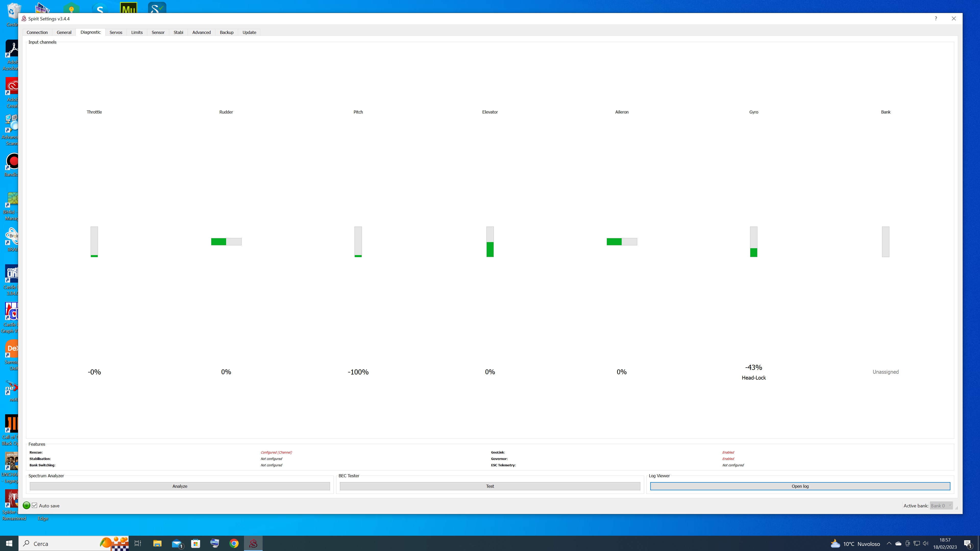This screenshot has height=551, width=980.
Task: Click the Gyro channel level bar
Action: [753, 242]
